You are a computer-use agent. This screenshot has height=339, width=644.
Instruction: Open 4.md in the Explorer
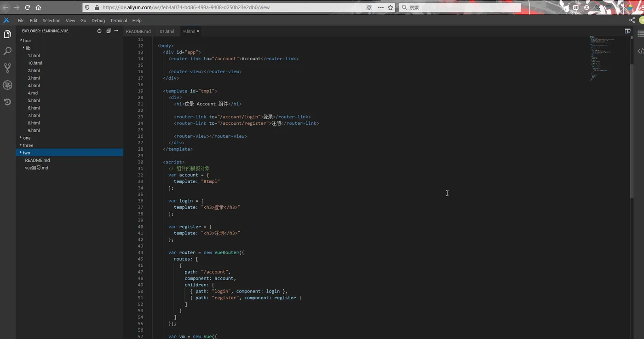[x=33, y=93]
